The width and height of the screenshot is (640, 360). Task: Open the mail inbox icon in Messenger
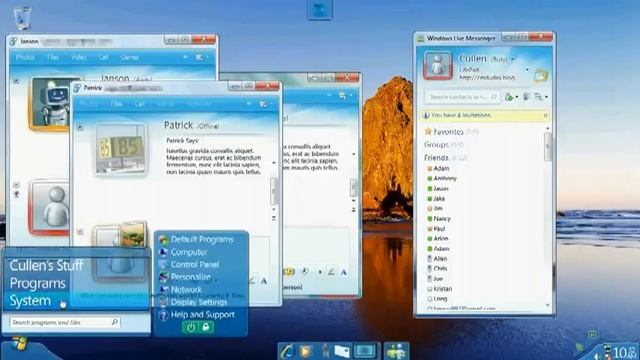[540, 76]
